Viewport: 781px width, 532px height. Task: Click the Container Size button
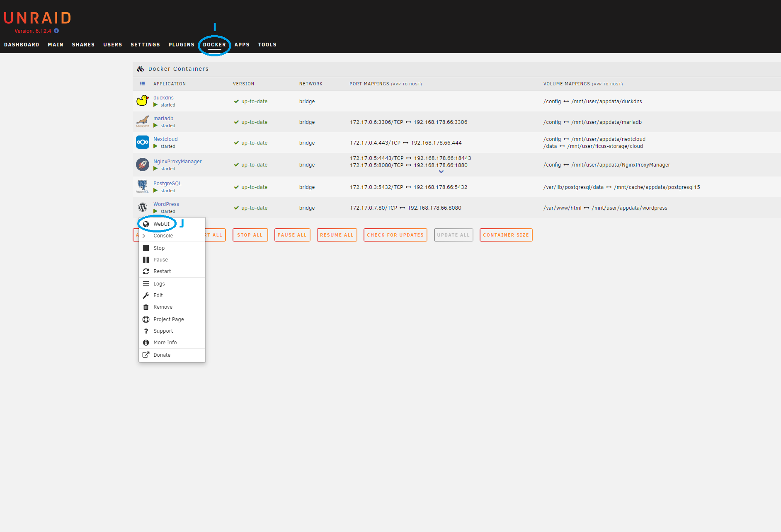pyautogui.click(x=505, y=235)
